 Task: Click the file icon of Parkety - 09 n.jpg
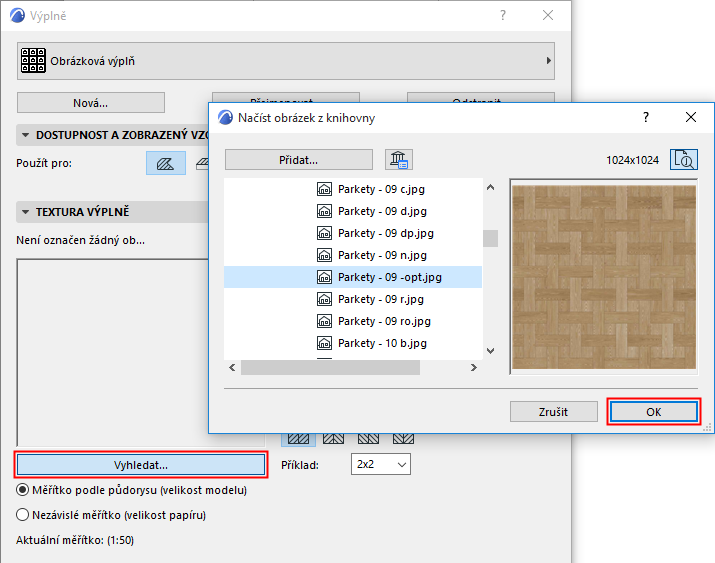pos(324,255)
